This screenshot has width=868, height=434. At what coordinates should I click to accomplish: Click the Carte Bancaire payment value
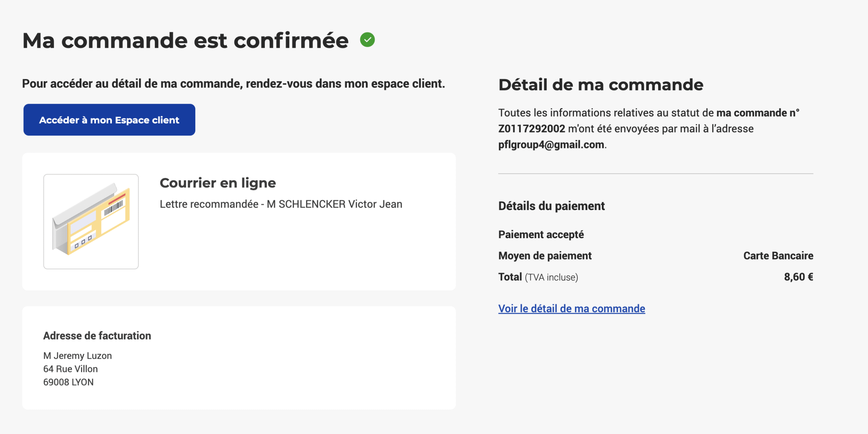click(x=778, y=256)
